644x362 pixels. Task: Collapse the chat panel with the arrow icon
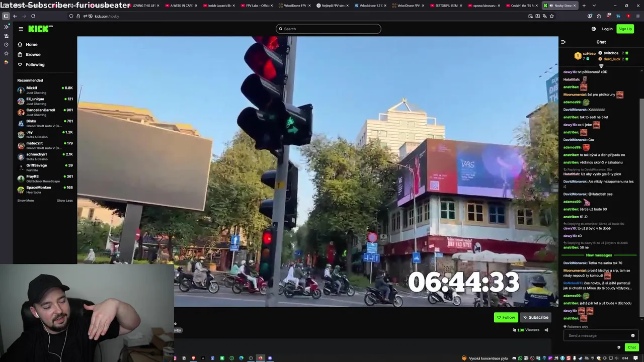click(x=563, y=42)
